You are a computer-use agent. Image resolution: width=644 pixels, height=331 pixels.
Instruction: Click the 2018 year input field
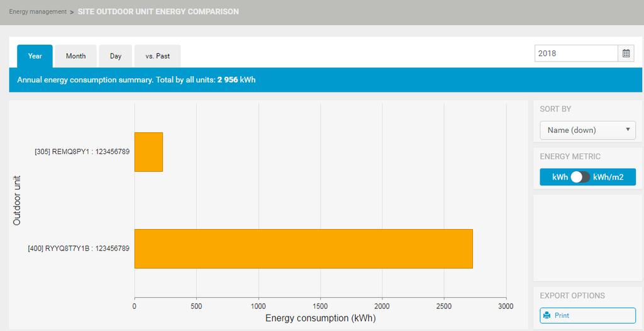(576, 53)
